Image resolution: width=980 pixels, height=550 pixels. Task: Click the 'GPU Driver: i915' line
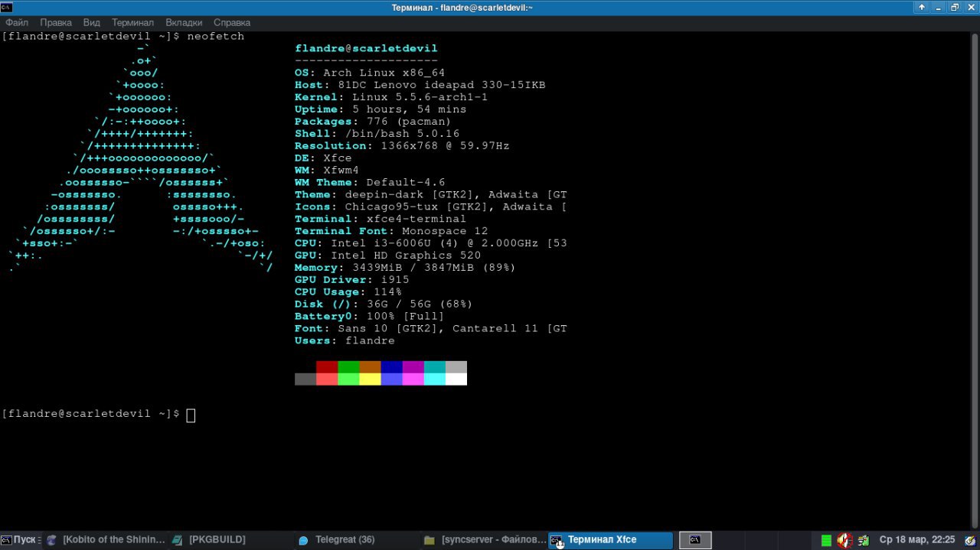point(351,281)
